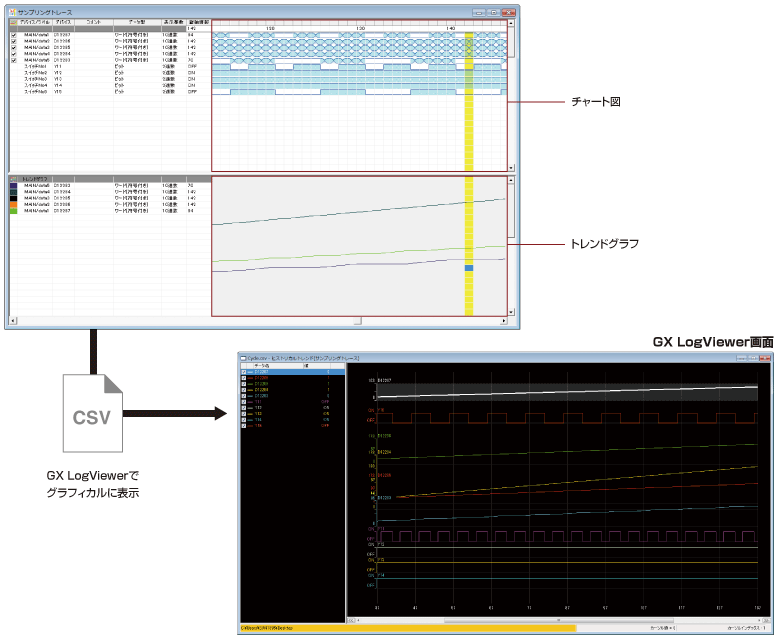
Task: Uncheck the D12267 row checkbox in chart list
Action: coord(13,34)
